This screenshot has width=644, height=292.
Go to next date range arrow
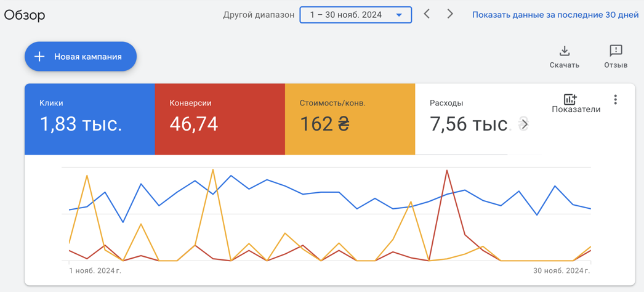click(450, 14)
